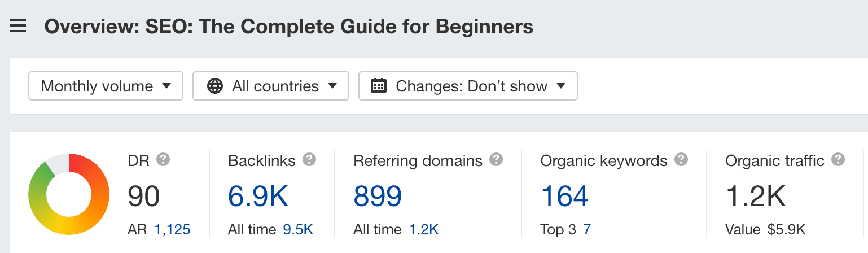868x253 pixels.
Task: Click the help icon next to DR
Action: pyautogui.click(x=163, y=160)
